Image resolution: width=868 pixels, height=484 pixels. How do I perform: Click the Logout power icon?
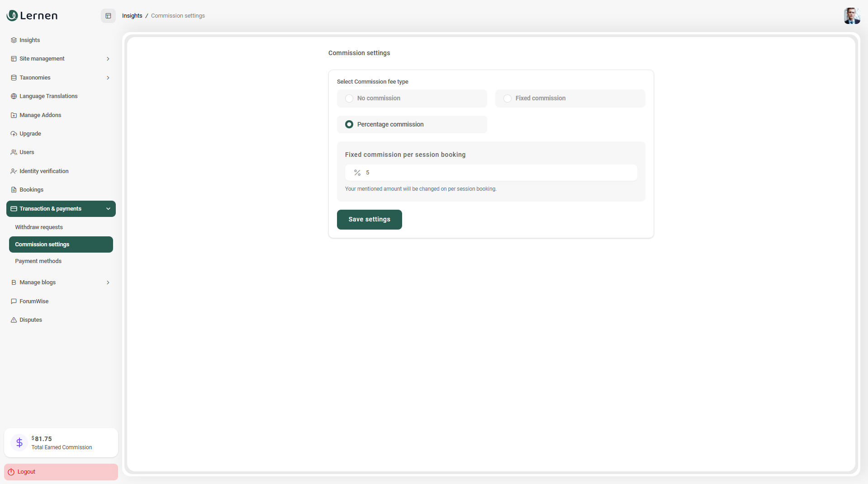(11, 472)
